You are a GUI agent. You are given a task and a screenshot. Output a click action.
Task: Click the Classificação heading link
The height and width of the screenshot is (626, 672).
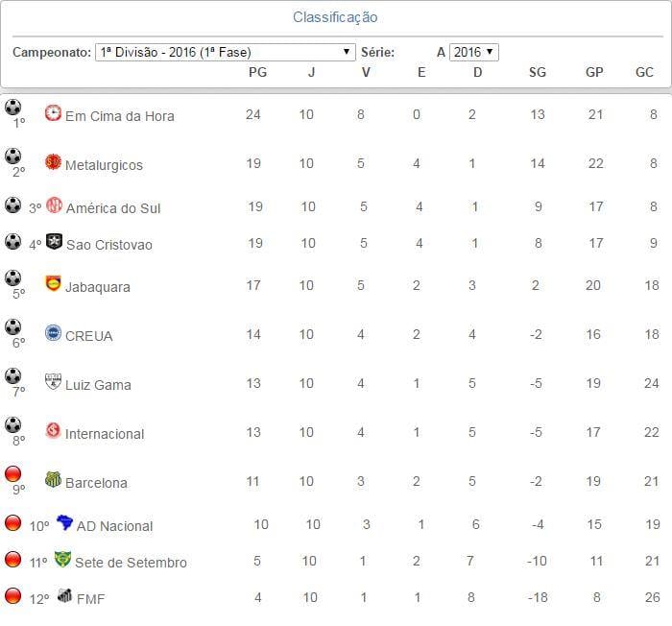[335, 17]
